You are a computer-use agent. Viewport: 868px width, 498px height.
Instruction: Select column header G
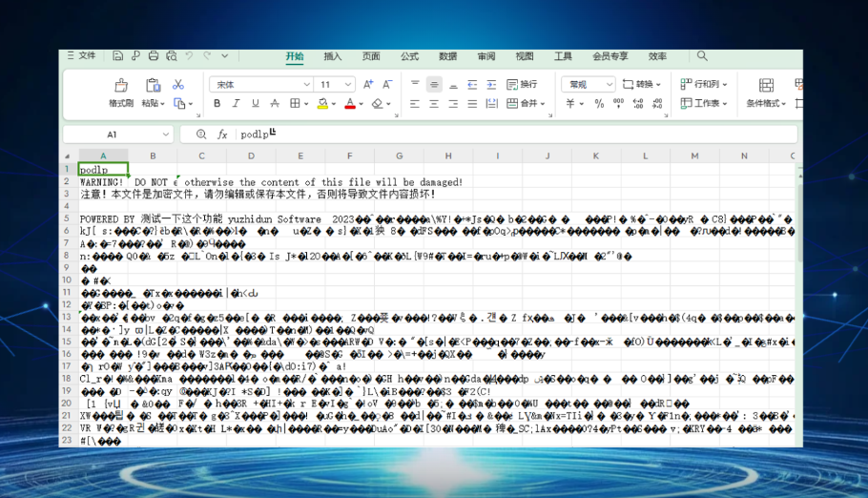pos(399,156)
